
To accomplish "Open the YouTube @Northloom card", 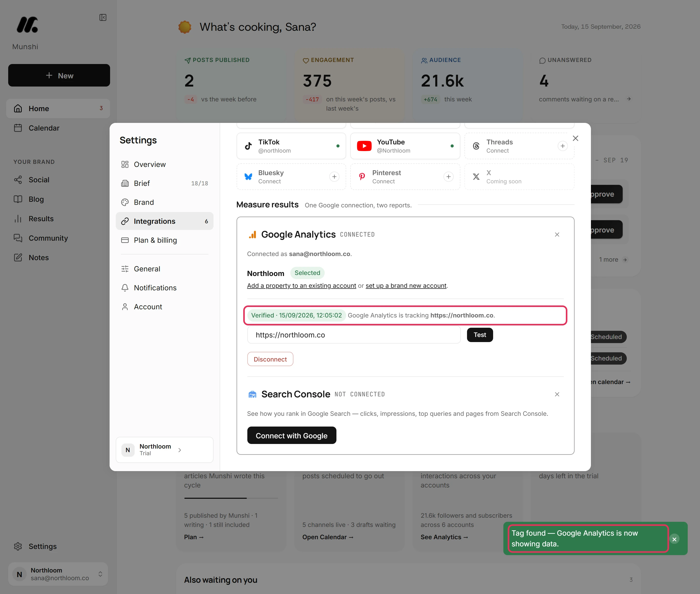I will click(x=405, y=146).
